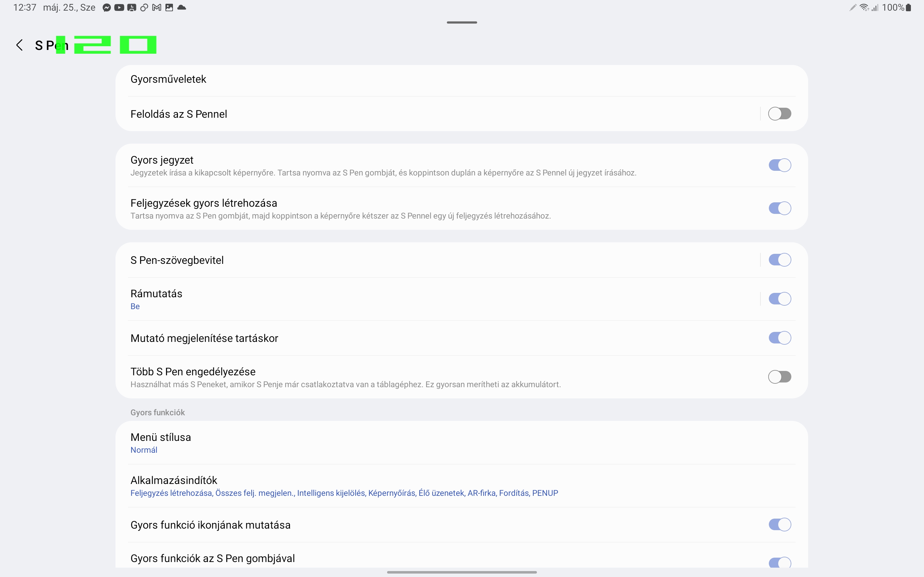
Task: Tap the blue app shortcuts list text
Action: (x=344, y=493)
